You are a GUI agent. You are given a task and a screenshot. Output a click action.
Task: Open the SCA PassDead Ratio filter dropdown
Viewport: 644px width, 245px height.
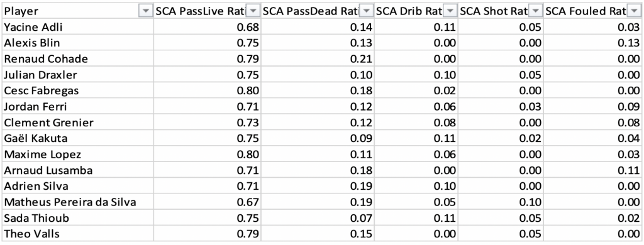point(367,11)
